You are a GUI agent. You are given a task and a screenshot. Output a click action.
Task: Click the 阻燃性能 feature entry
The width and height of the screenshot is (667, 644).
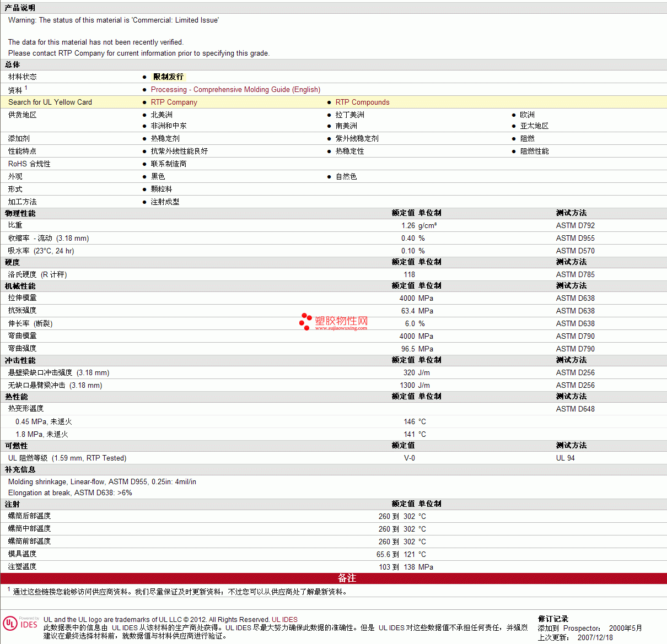tap(535, 151)
